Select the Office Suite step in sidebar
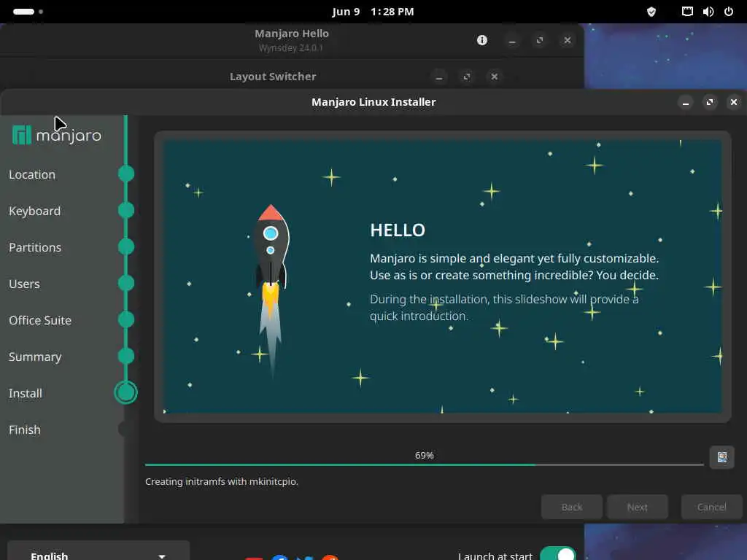747x560 pixels. click(40, 321)
